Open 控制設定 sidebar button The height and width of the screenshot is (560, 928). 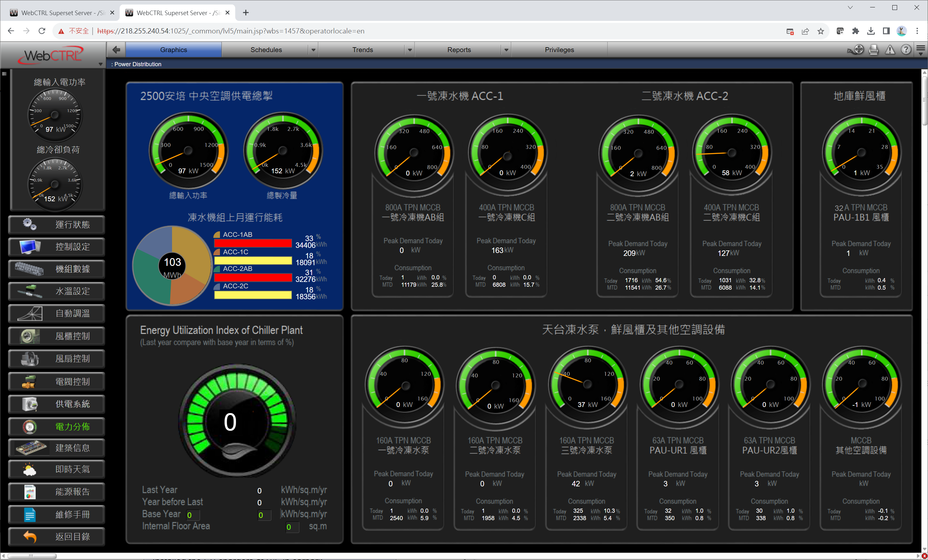(x=57, y=247)
